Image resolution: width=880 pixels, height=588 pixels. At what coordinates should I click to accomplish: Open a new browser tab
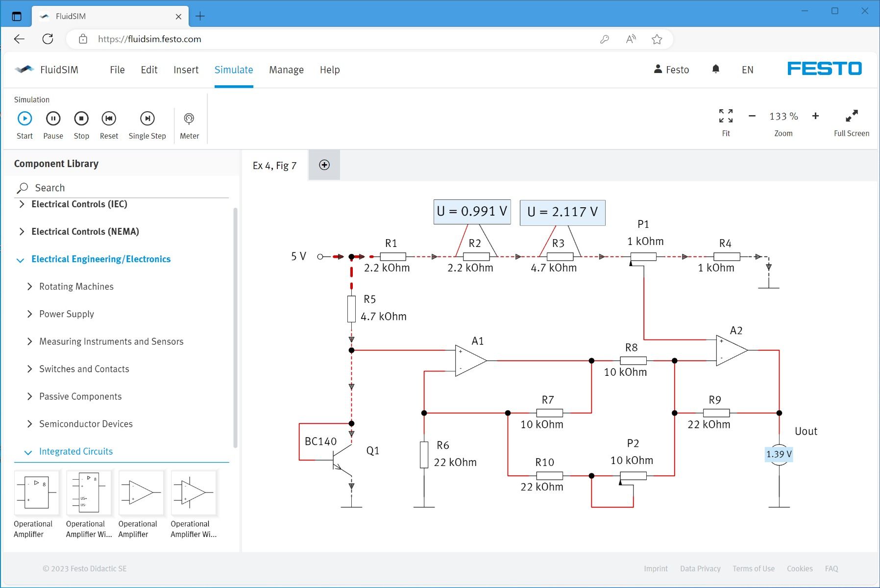200,16
